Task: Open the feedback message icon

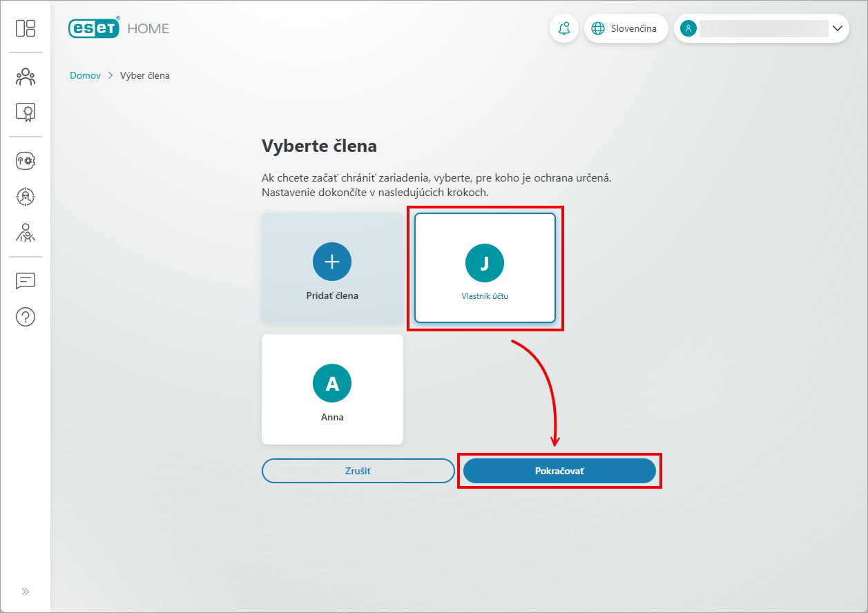Action: tap(26, 281)
